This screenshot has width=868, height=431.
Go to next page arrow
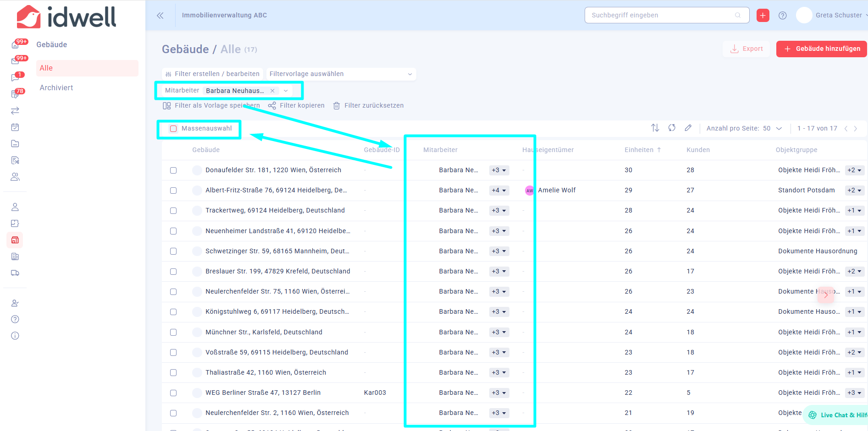[x=856, y=129]
